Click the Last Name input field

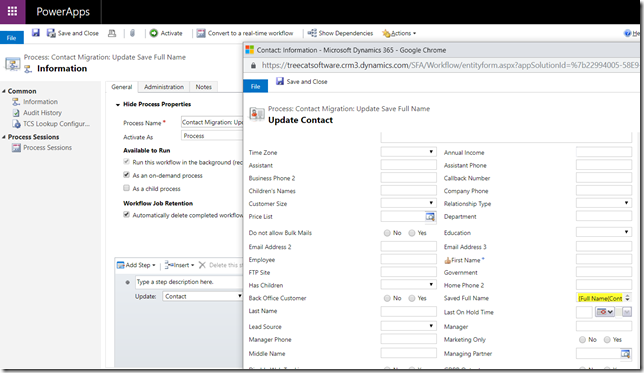408,311
